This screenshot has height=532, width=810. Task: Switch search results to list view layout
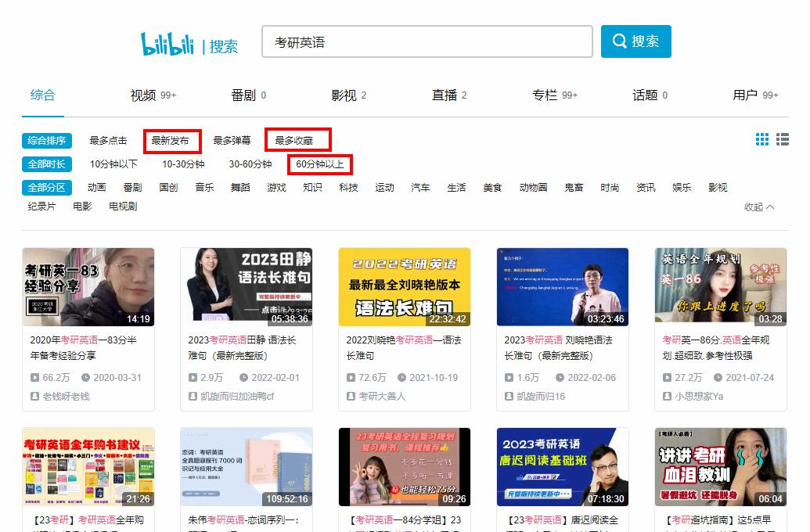782,138
